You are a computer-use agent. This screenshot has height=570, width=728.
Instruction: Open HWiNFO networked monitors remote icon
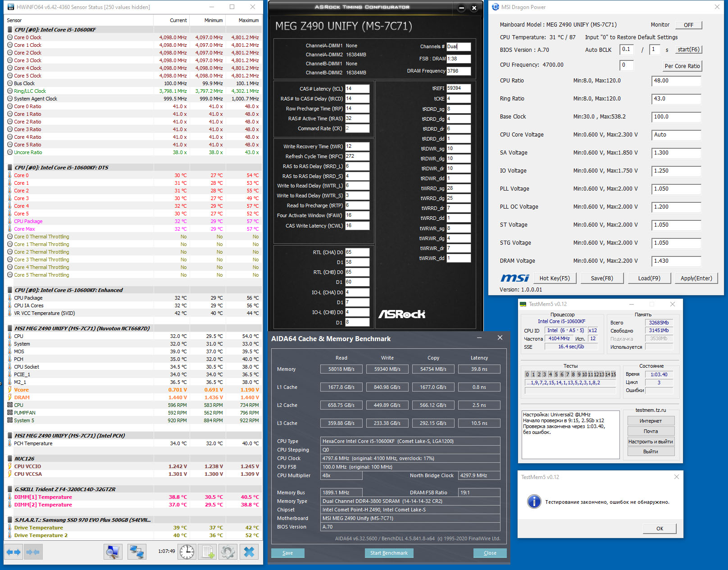tap(136, 552)
